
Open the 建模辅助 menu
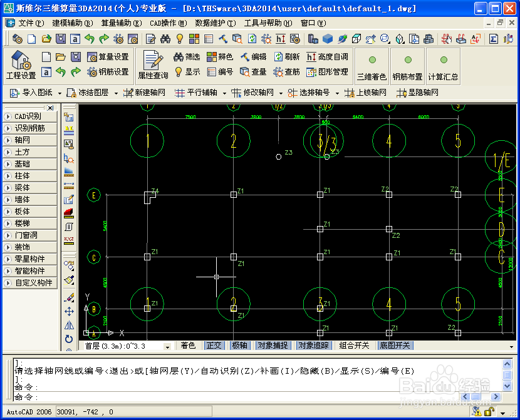tap(73, 23)
